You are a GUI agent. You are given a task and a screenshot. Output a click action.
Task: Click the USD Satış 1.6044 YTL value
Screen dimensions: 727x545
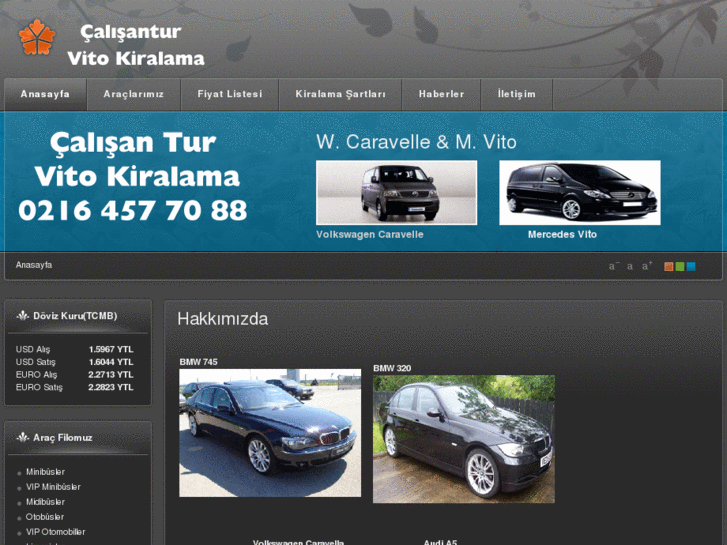(111, 362)
